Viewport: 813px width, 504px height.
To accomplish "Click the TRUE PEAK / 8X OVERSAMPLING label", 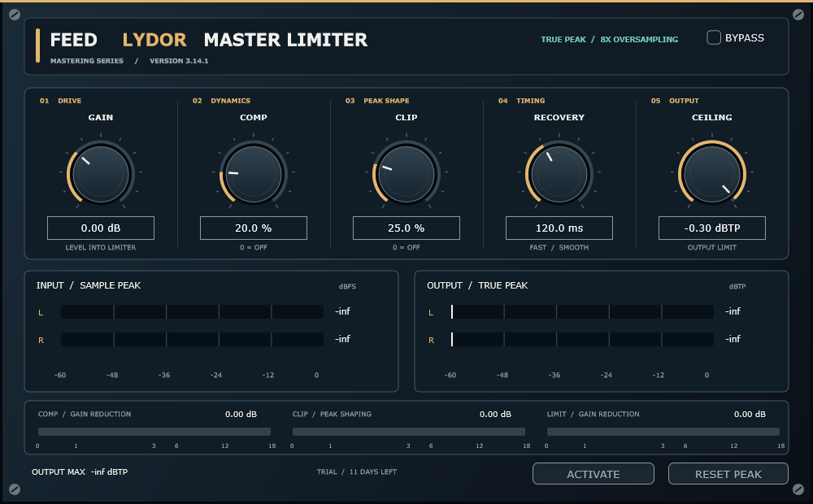I will [609, 39].
